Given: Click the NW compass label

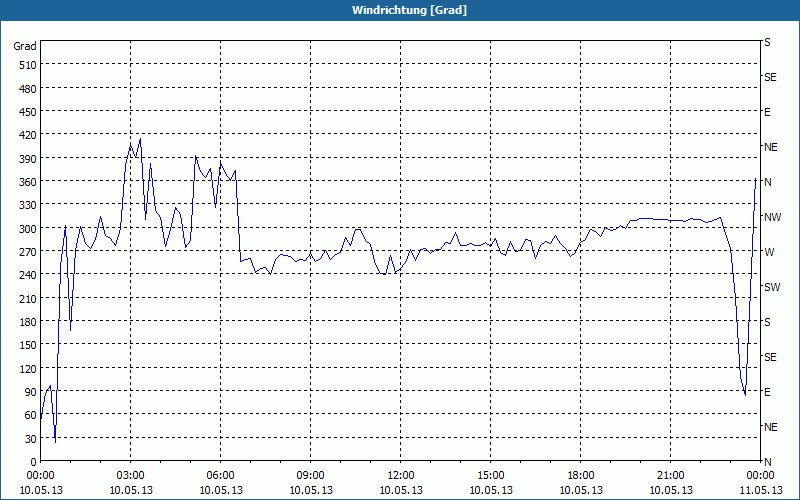Looking at the screenshot, I should coord(772,217).
